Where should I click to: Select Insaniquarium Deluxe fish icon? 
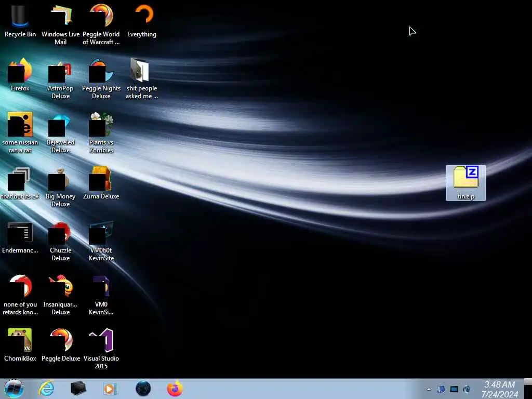[x=60, y=295]
